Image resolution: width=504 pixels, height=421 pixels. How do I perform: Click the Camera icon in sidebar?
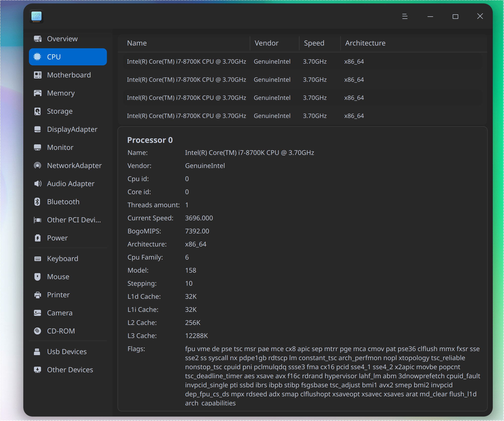(x=37, y=313)
